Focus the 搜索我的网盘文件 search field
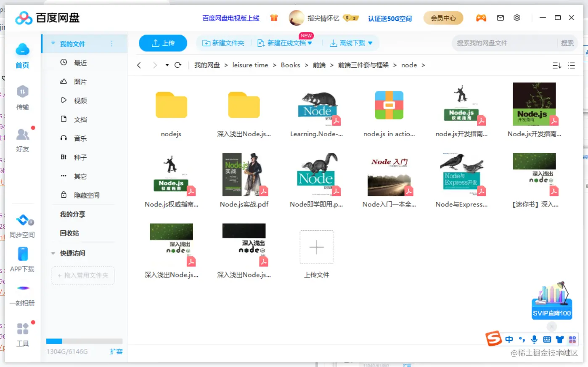Screen dimensions: 588x367 (x=505, y=43)
